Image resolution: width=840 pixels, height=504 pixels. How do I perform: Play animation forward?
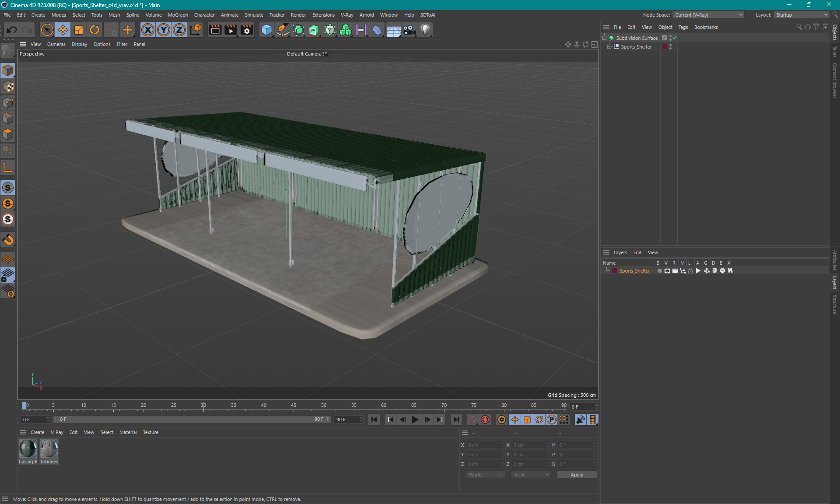(x=415, y=420)
